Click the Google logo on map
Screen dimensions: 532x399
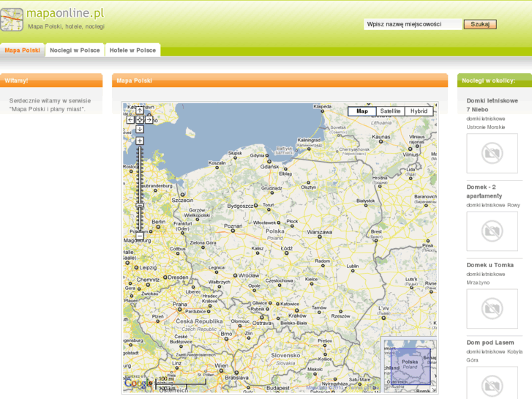[x=138, y=383]
